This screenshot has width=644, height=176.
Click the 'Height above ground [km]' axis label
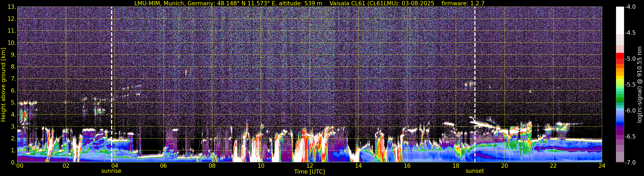tap(3, 85)
